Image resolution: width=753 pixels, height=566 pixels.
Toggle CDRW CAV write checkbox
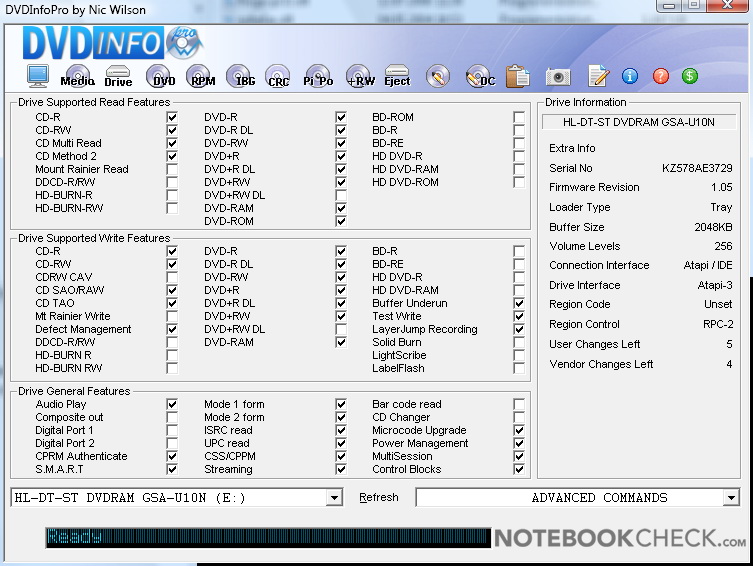click(172, 277)
